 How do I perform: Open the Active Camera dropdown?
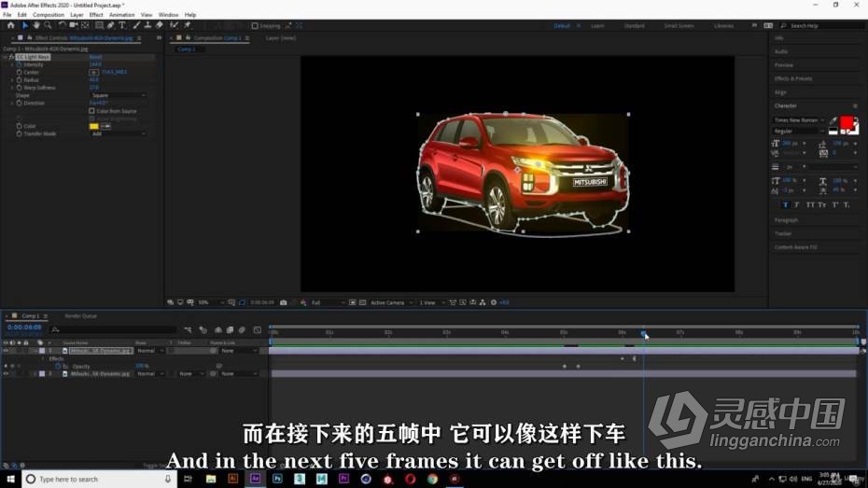(392, 302)
